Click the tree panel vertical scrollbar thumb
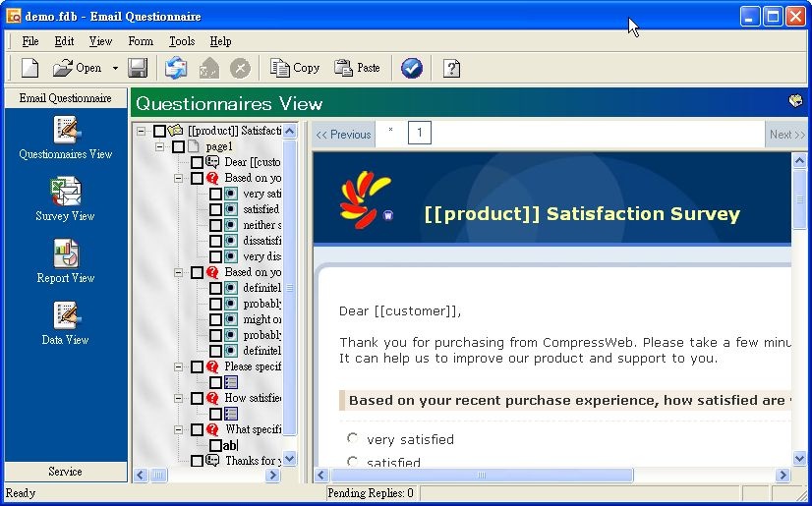This screenshot has width=812, height=506. (x=289, y=287)
